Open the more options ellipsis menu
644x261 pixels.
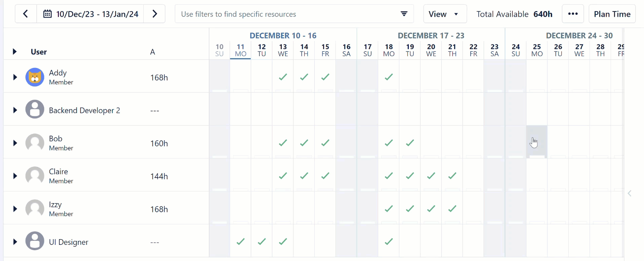572,14
